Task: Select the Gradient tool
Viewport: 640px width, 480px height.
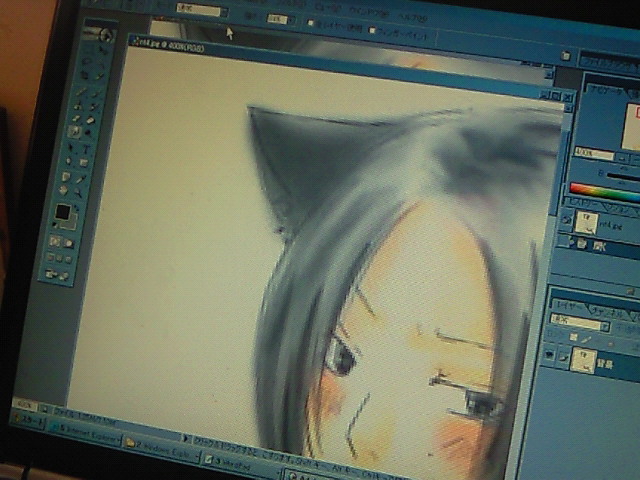Action: [91, 120]
